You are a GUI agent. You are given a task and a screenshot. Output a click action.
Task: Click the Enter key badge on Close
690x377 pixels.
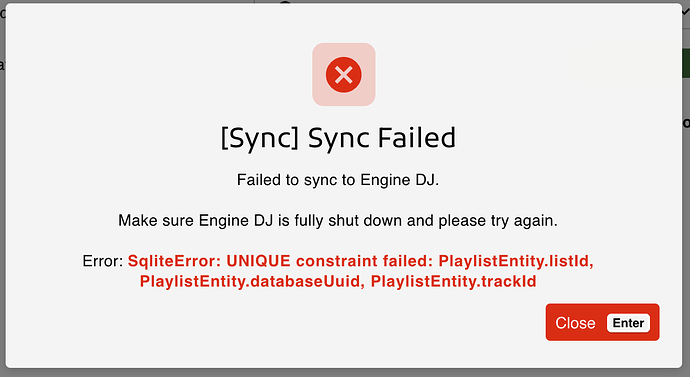(x=628, y=323)
